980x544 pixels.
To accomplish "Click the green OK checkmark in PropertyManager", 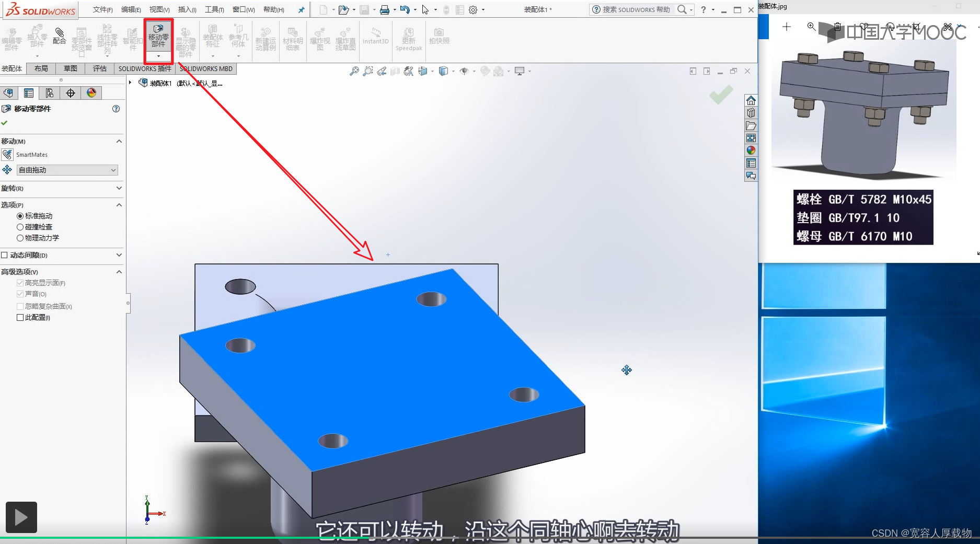I will click(x=4, y=123).
